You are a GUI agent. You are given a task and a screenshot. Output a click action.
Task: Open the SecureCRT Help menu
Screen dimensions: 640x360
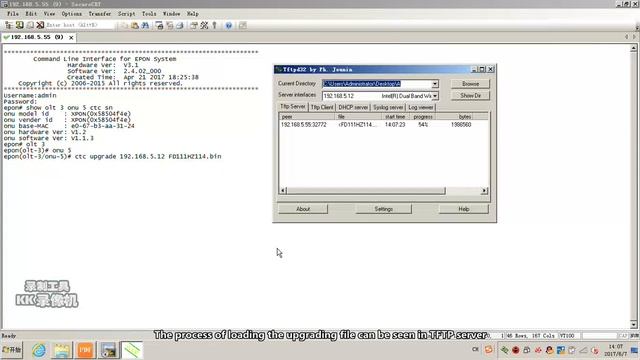tap(193, 13)
